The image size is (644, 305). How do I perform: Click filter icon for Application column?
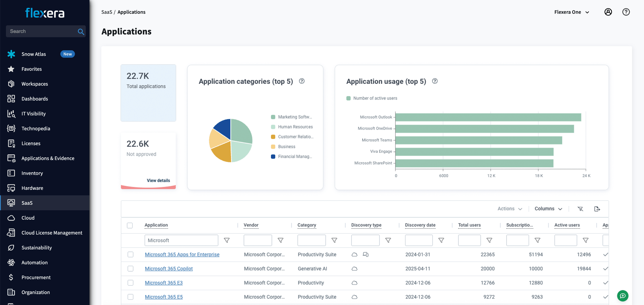click(x=227, y=240)
